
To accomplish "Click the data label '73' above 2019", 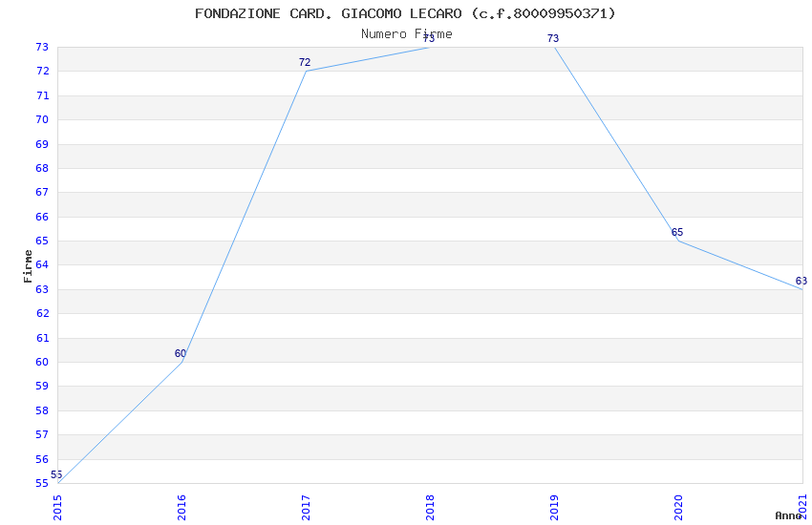I will [x=553, y=39].
